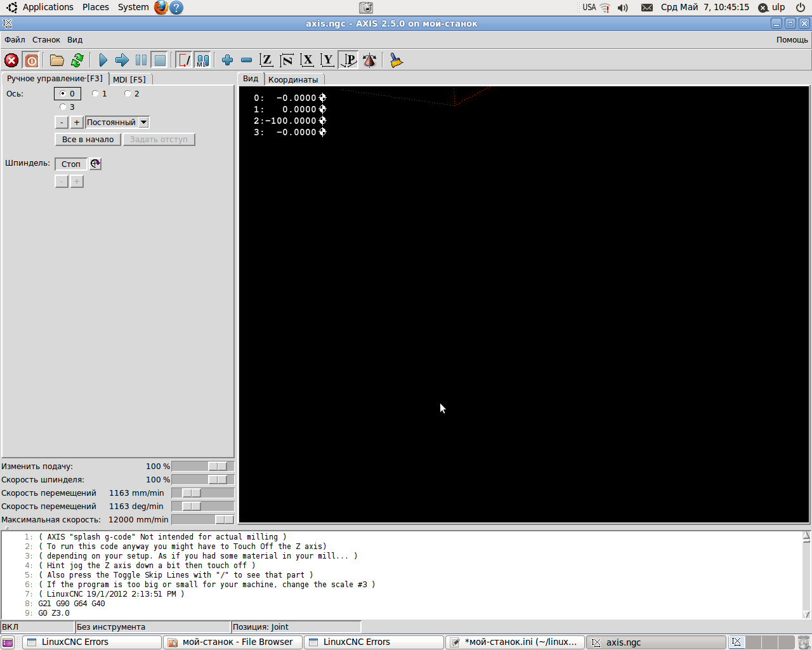Viewport: 812px width, 650px height.
Task: Click scroll down arrow in G-code pane
Action: [806, 614]
